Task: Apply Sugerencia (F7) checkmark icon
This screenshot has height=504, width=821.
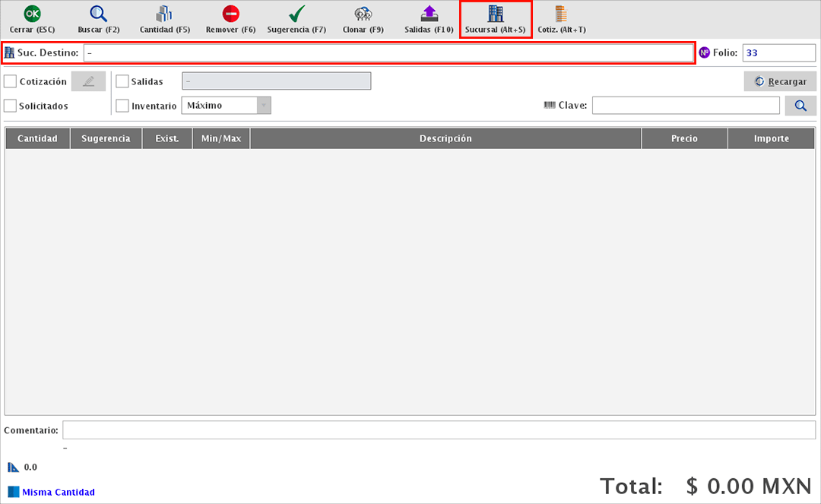Action: tap(296, 14)
